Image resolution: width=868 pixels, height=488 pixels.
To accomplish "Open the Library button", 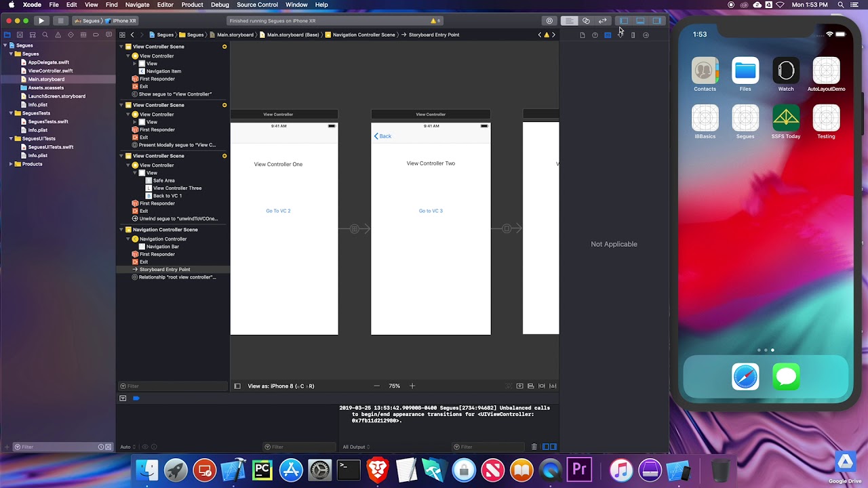I will (x=549, y=21).
